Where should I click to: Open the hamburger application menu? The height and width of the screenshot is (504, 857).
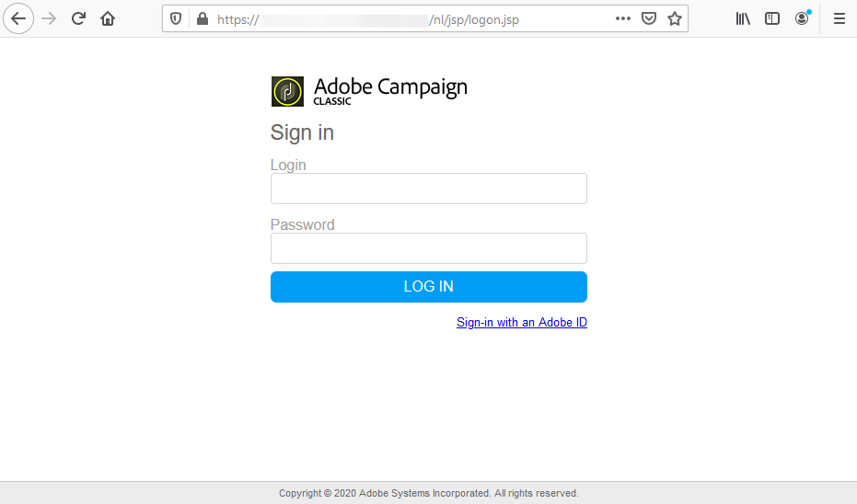[839, 18]
